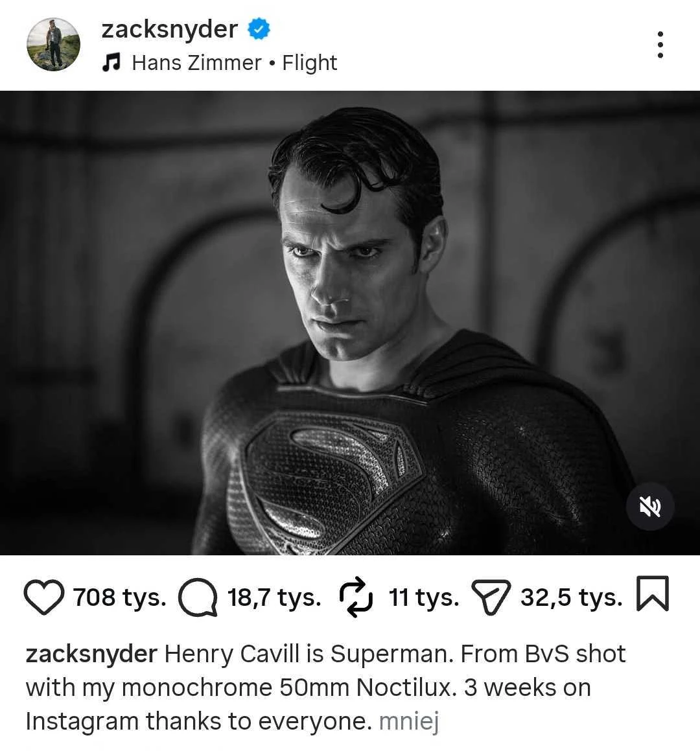Screen dimensions: 700x751
Task: View the 708 tys. likes list
Action: [x=120, y=597]
